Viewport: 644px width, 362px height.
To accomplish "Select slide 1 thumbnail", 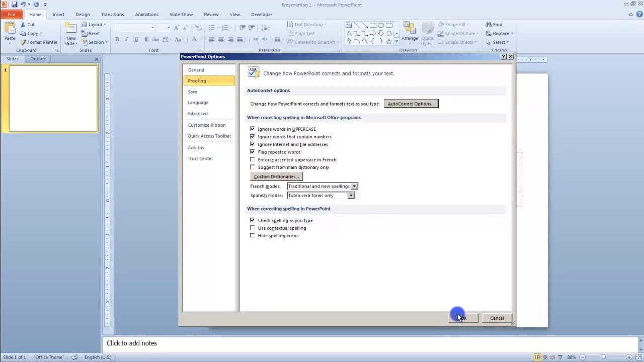I will coord(53,99).
